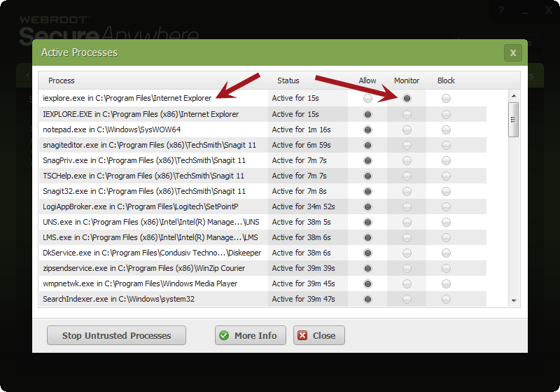
Task: Click 'Active for 1m 16s' status cell
Action: tap(302, 129)
